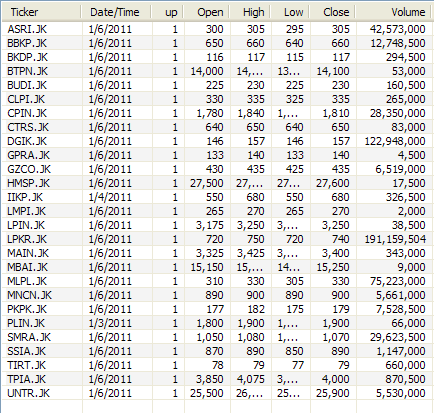Select the LPIN.JK ticker

coord(26,225)
